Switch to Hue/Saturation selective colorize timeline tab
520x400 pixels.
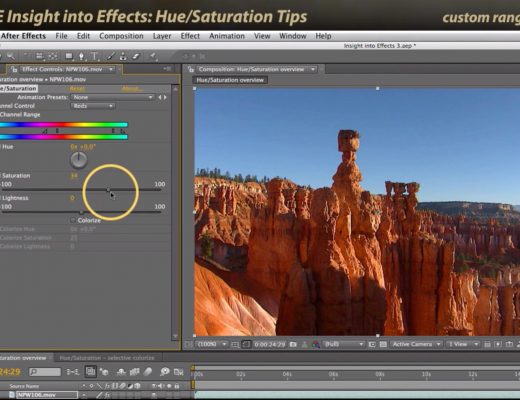click(x=107, y=358)
